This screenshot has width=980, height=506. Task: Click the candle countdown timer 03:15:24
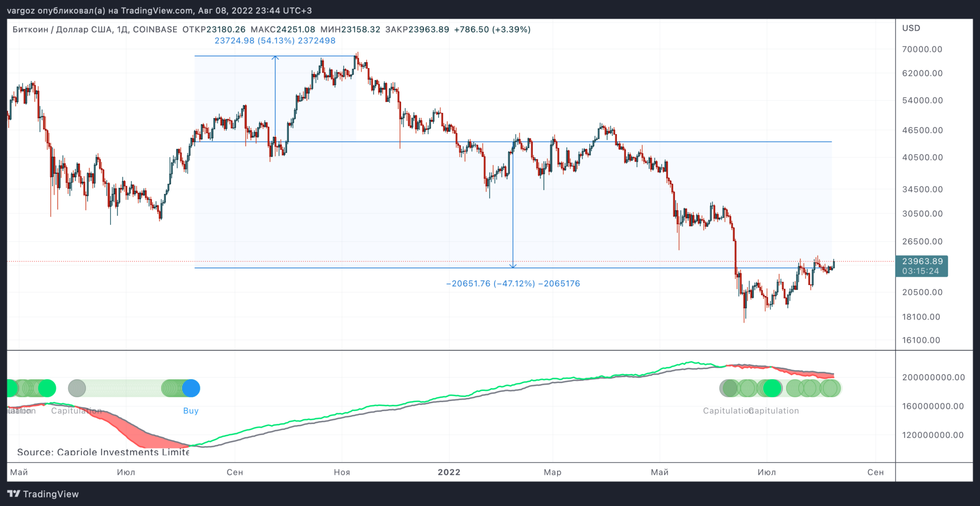(921, 271)
